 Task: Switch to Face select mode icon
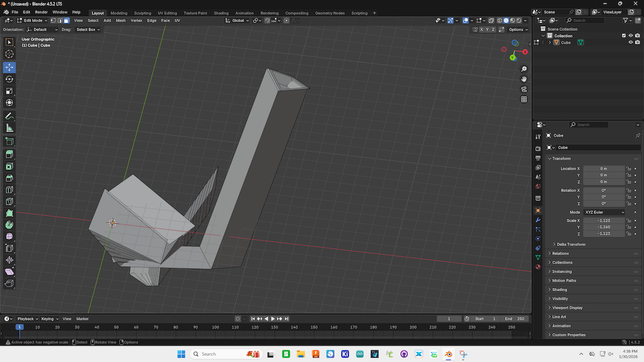click(x=67, y=20)
